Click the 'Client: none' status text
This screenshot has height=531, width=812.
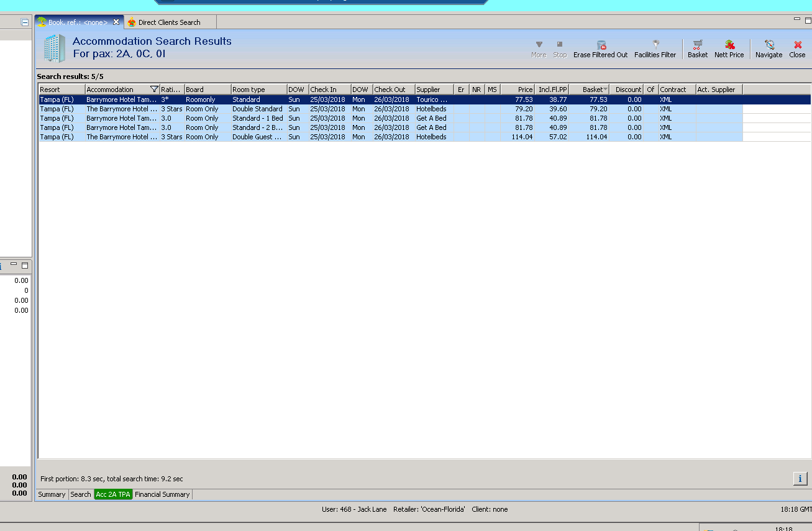pyautogui.click(x=490, y=509)
